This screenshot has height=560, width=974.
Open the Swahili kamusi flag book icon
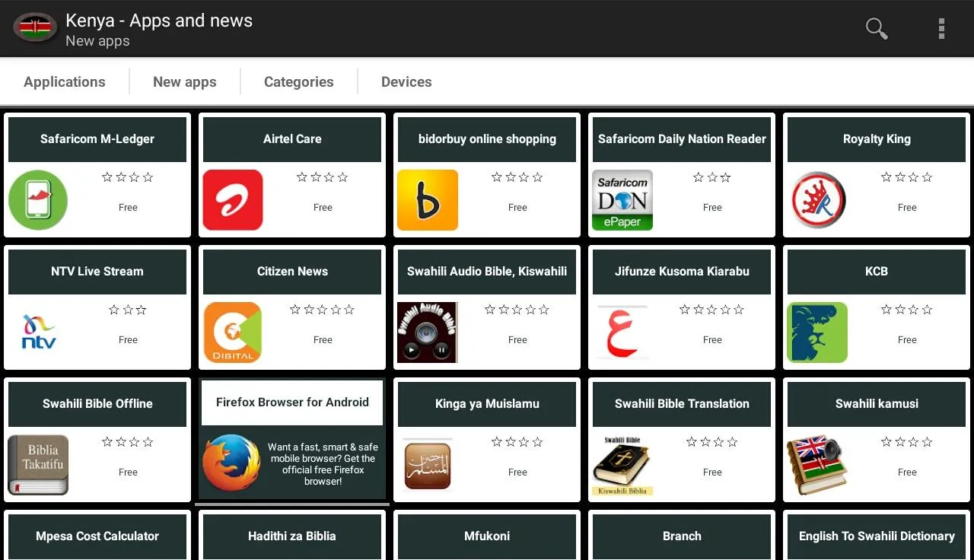(817, 464)
